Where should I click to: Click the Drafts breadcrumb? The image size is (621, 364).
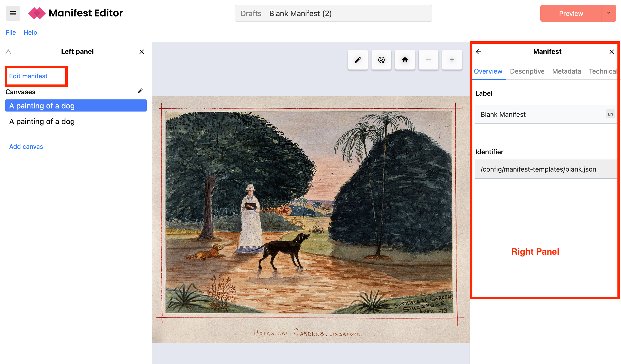click(251, 13)
